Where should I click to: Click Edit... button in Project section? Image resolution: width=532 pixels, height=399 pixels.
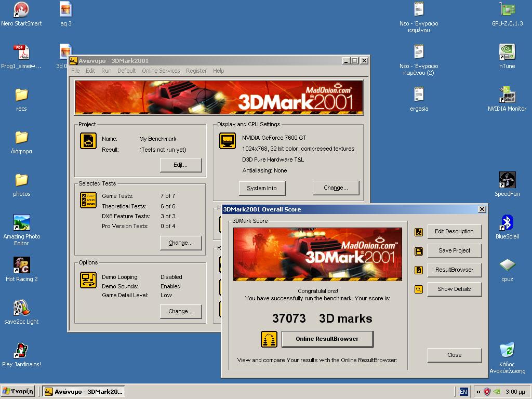[181, 165]
